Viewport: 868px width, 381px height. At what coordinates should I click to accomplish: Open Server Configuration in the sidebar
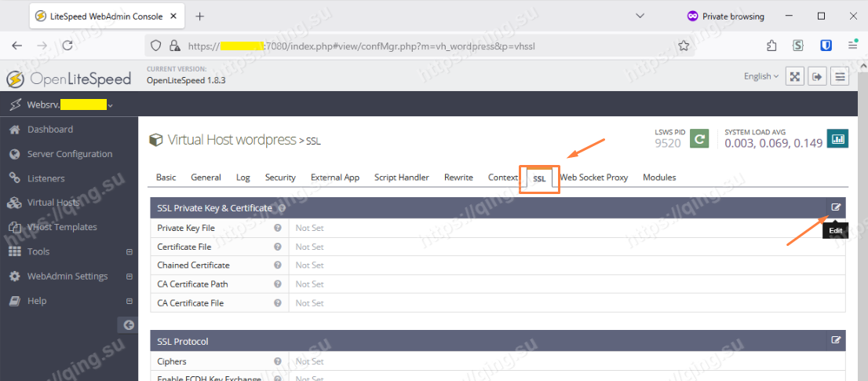[68, 154]
